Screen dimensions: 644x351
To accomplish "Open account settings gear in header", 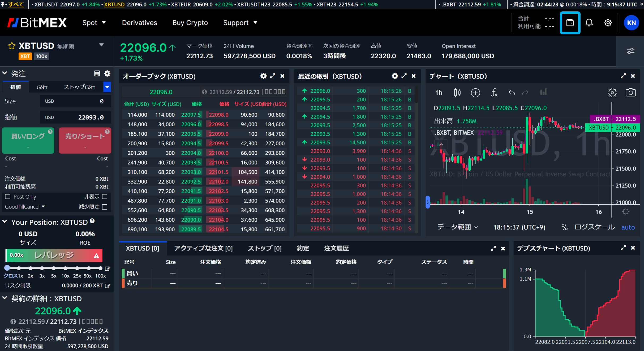I will click(608, 23).
